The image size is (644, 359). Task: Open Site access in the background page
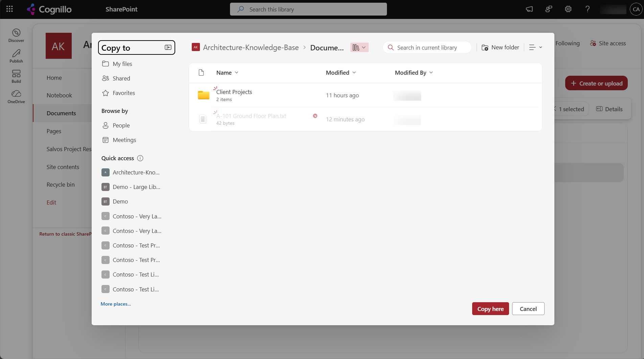pyautogui.click(x=608, y=43)
